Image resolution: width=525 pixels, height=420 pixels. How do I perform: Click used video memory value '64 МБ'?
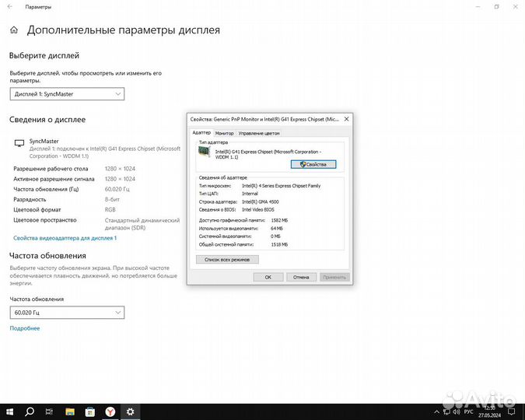[277, 229]
